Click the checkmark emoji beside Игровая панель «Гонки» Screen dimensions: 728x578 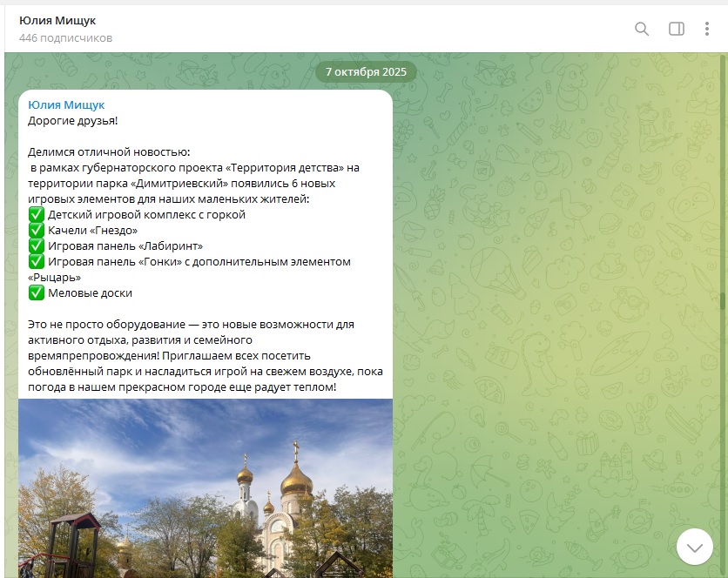coord(37,261)
